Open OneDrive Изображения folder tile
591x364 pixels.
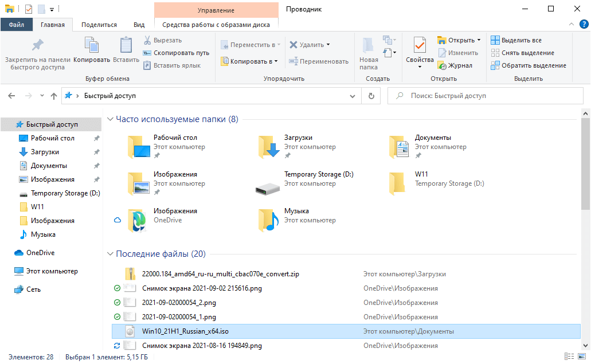tap(163, 220)
